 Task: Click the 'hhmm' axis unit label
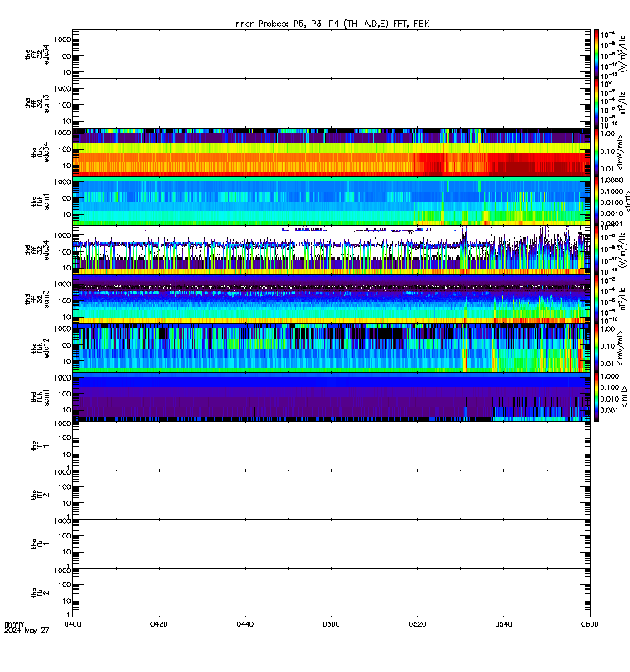(14, 624)
